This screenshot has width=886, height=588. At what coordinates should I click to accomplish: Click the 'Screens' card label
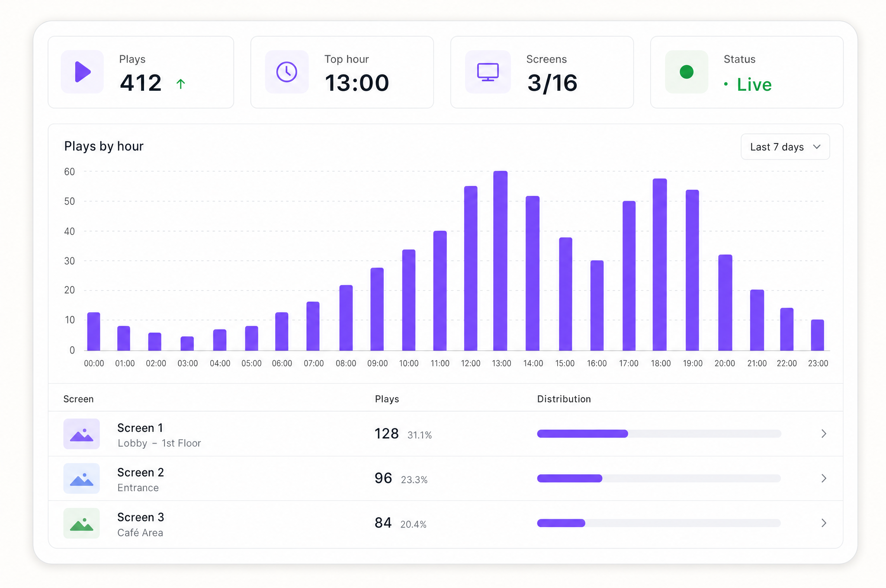(x=546, y=59)
